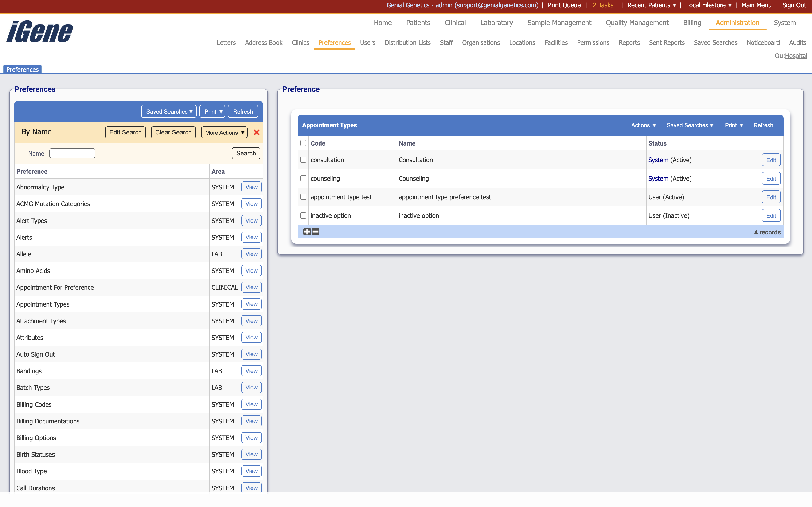
Task: Open Saved Searches dropdown in Preferences panel
Action: click(169, 111)
